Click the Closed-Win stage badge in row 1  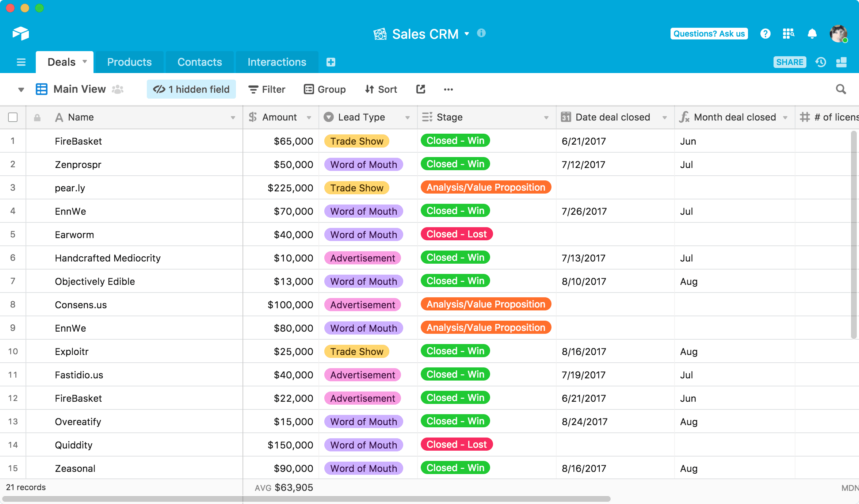[x=455, y=140]
